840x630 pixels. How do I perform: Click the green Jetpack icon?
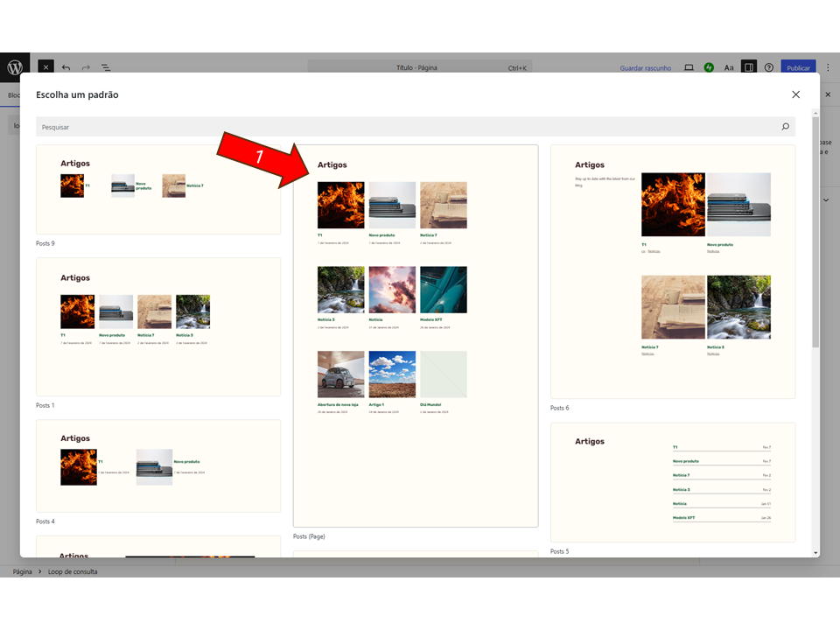tap(709, 67)
